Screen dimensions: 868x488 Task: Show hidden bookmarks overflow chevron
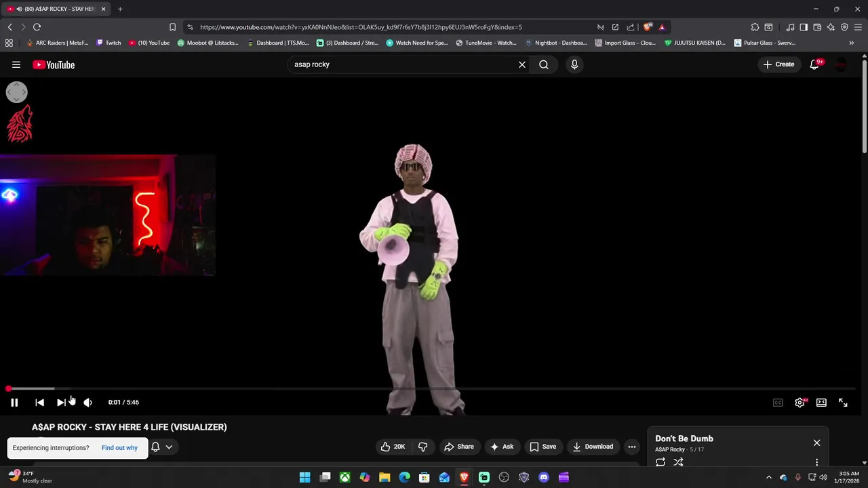click(x=851, y=43)
